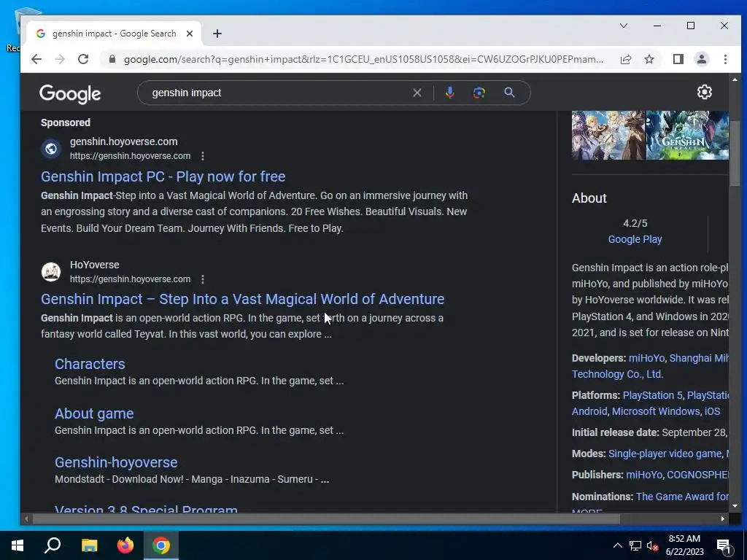Click the miHoYo publisher link
747x560 pixels.
[x=644, y=475]
